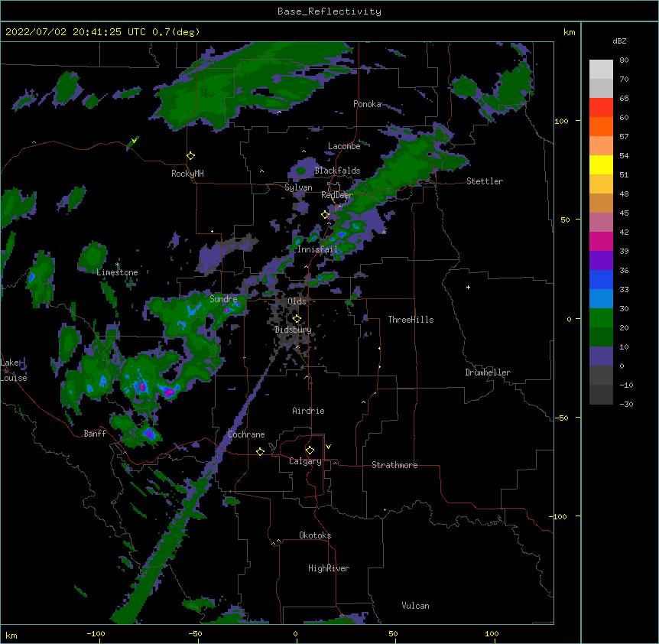Click the Sundre city label
Image resolution: width=659 pixels, height=644 pixels.
click(x=223, y=299)
